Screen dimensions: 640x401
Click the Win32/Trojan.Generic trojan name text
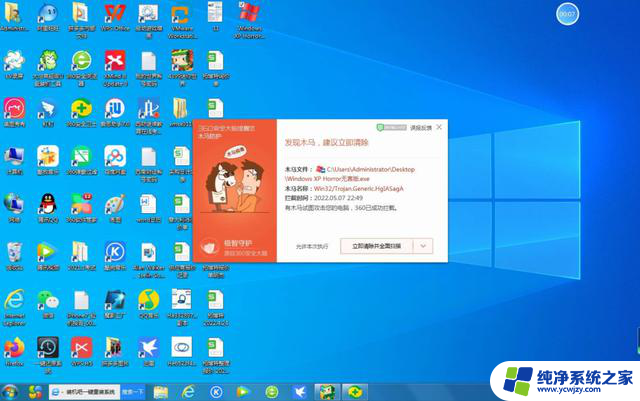pos(358,189)
